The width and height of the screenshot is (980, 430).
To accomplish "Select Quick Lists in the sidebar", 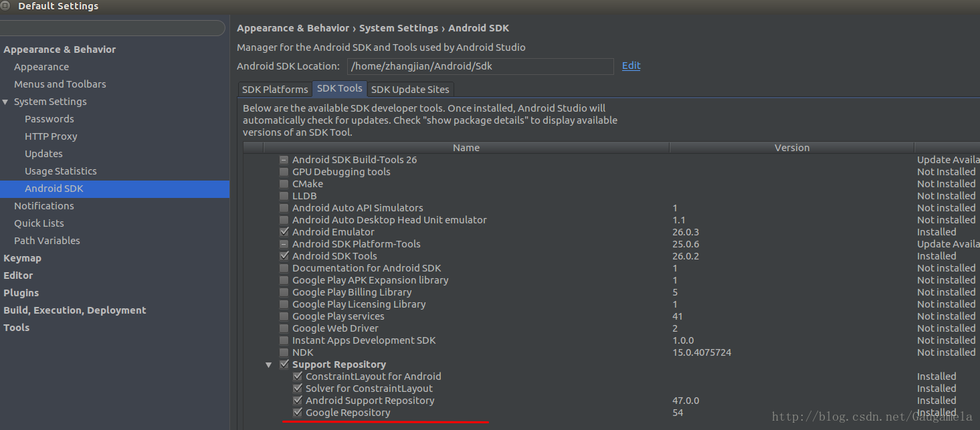I will tap(39, 223).
